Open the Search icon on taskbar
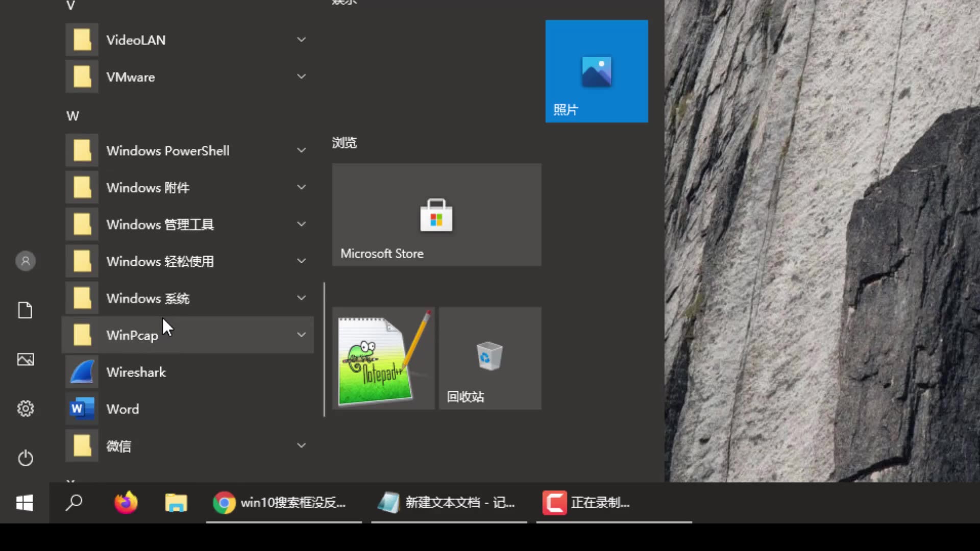This screenshot has width=980, height=551. [x=73, y=503]
